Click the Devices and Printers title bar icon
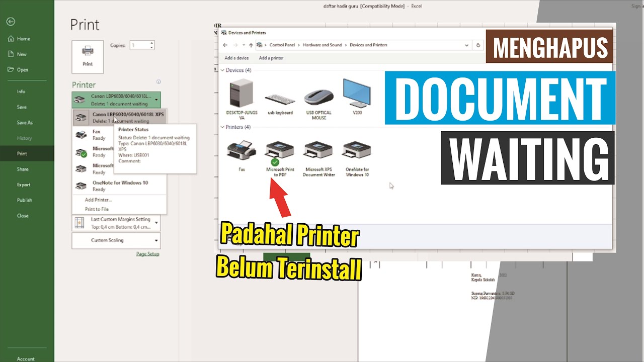This screenshot has height=362, width=644. pyautogui.click(x=224, y=33)
